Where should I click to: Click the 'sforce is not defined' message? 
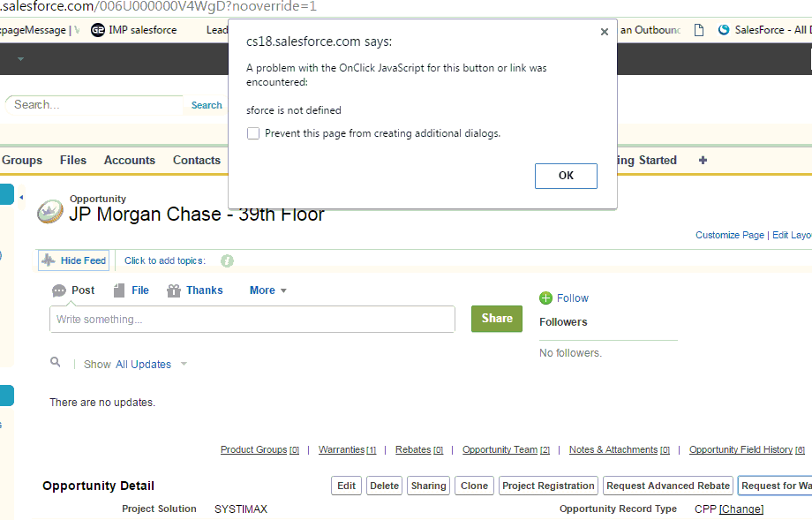pos(294,110)
